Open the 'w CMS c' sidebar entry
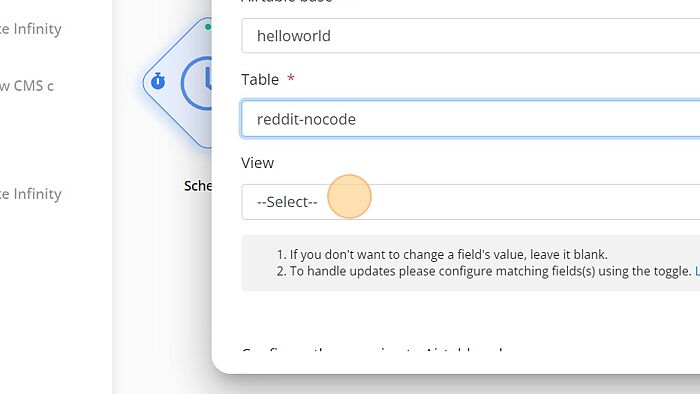Screen dimensions: 700x394 tap(27, 86)
